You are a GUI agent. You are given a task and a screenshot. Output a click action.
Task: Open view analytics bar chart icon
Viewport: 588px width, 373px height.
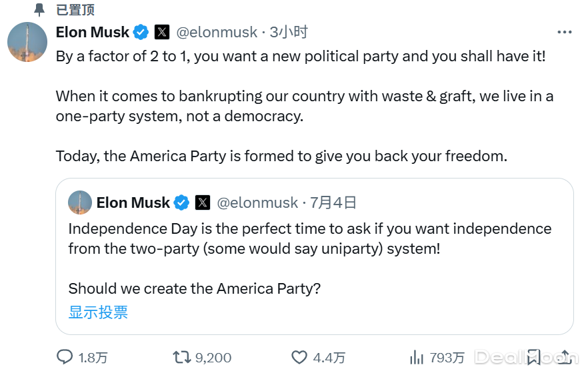tap(417, 358)
